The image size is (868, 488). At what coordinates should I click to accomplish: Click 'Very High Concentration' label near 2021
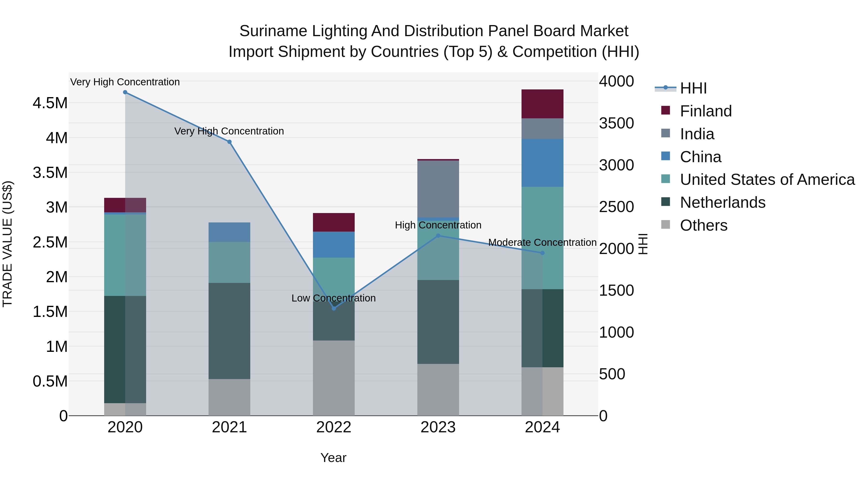pos(229,131)
